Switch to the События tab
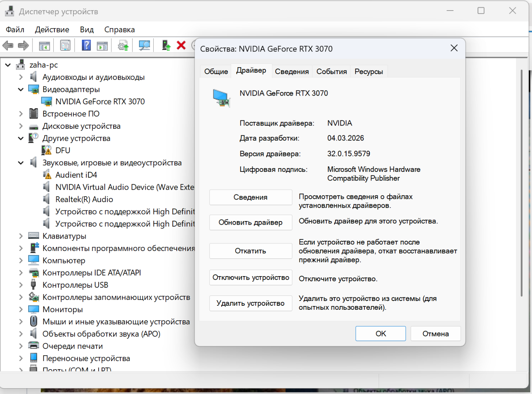Image resolution: width=532 pixels, height=394 pixels. [331, 72]
